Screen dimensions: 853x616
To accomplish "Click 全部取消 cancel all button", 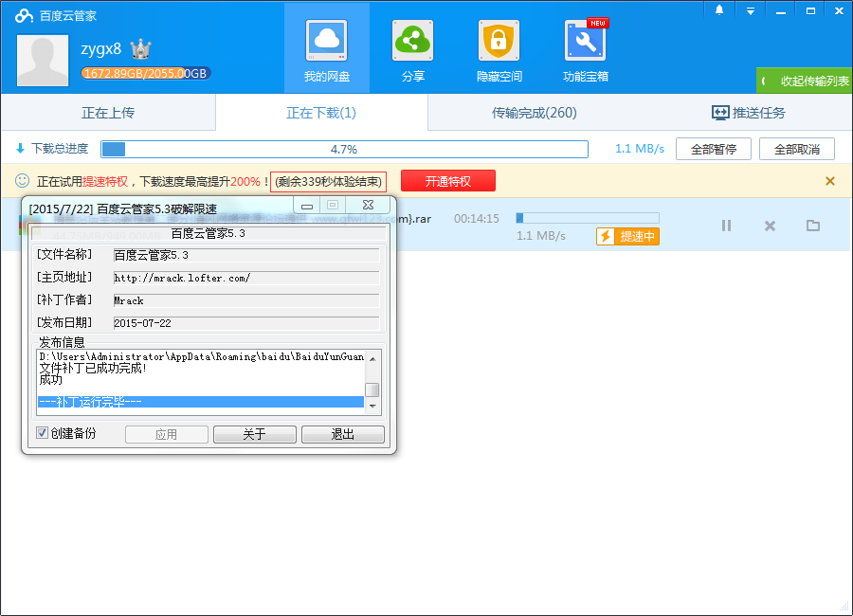I will [796, 149].
